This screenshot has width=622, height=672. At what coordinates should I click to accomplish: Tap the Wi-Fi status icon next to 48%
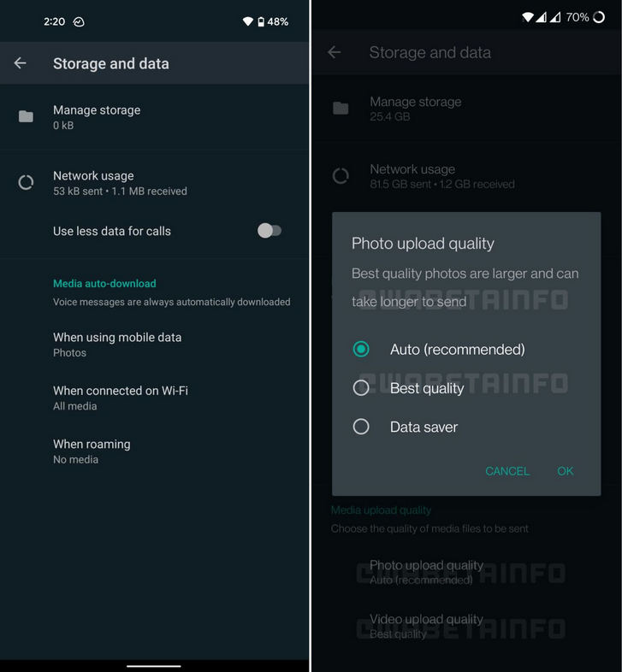(x=247, y=21)
